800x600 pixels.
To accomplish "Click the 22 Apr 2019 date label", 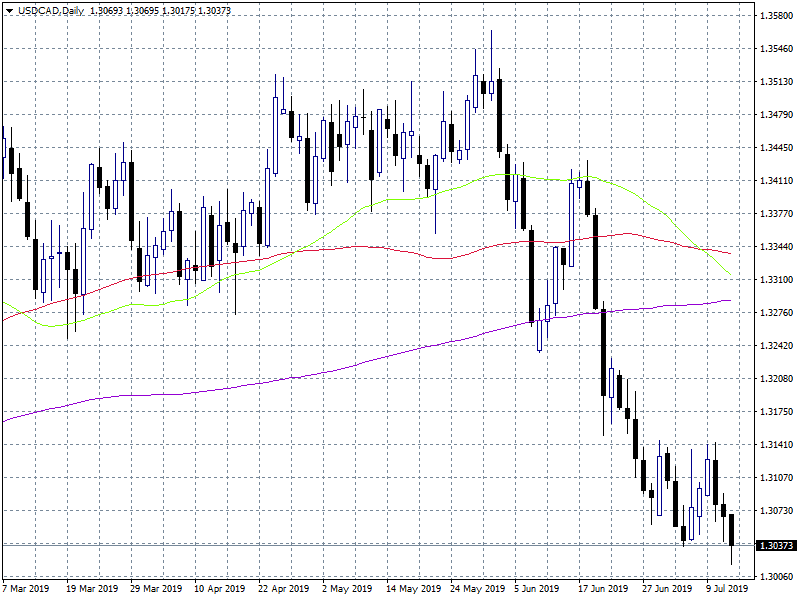I will click(x=283, y=589).
